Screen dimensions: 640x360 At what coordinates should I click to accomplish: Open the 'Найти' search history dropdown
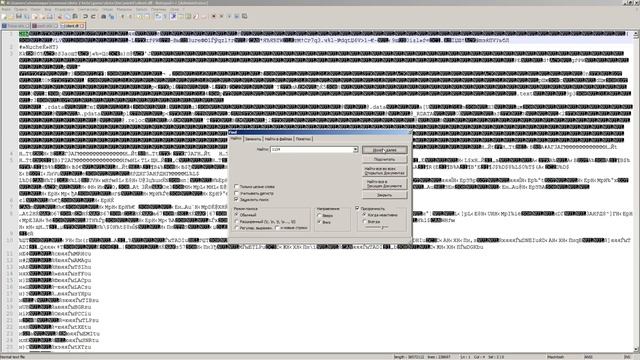pyautogui.click(x=356, y=149)
